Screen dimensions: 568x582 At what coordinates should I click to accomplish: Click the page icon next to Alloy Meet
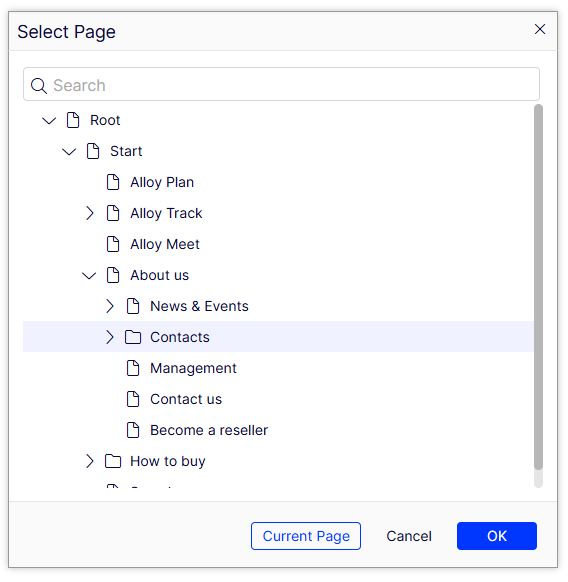coord(113,244)
